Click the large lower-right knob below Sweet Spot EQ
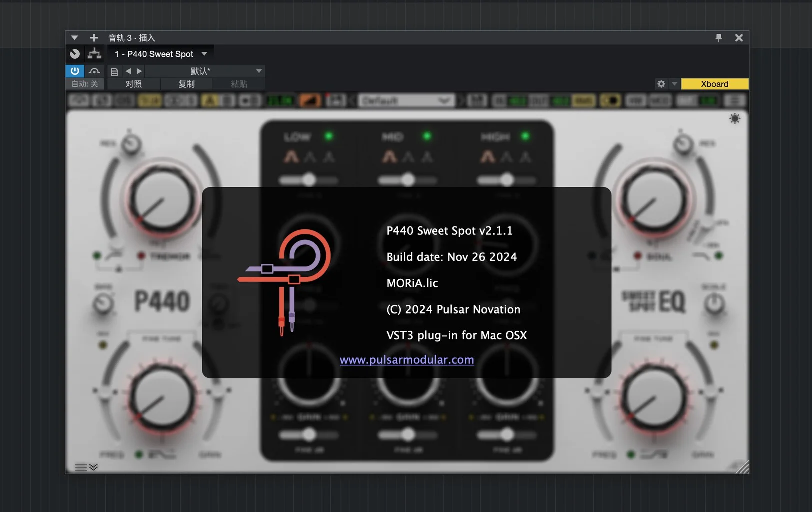The width and height of the screenshot is (812, 512). (654, 397)
